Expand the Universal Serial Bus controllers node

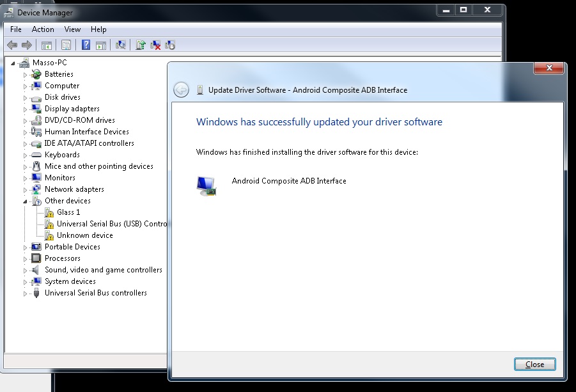[25, 293]
